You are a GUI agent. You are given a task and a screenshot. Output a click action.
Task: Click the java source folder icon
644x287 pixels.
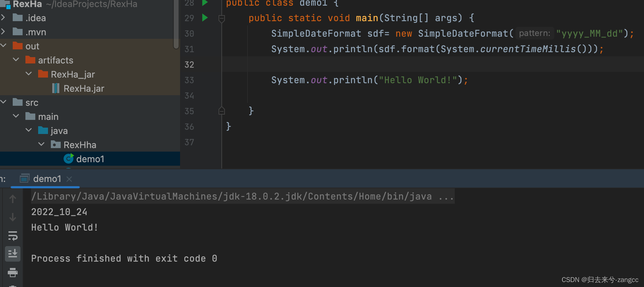(x=43, y=130)
